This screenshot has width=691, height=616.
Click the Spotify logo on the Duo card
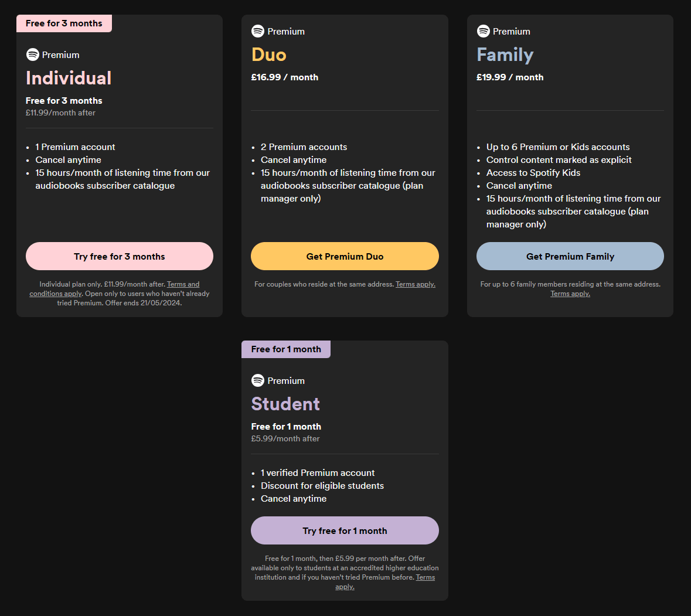(258, 31)
